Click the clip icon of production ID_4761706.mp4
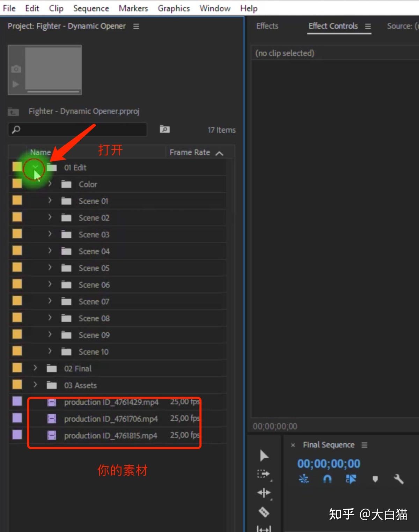This screenshot has width=419, height=532. click(x=52, y=419)
